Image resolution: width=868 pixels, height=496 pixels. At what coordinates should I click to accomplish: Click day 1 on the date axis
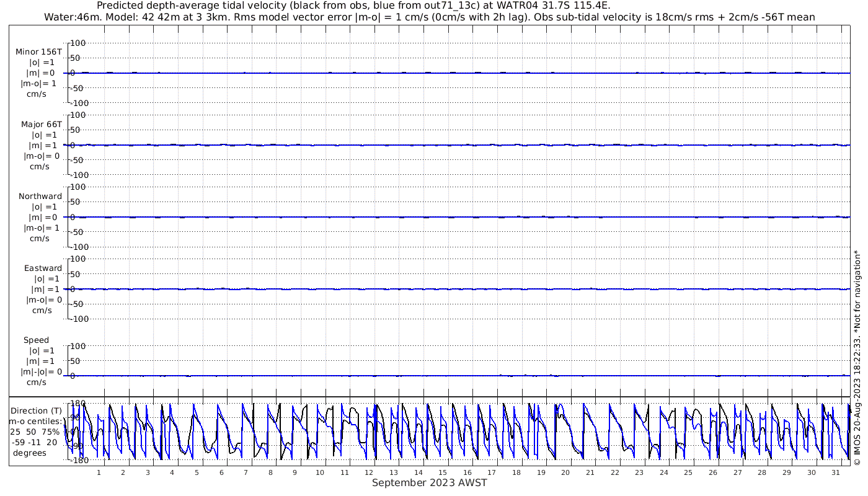click(x=98, y=472)
